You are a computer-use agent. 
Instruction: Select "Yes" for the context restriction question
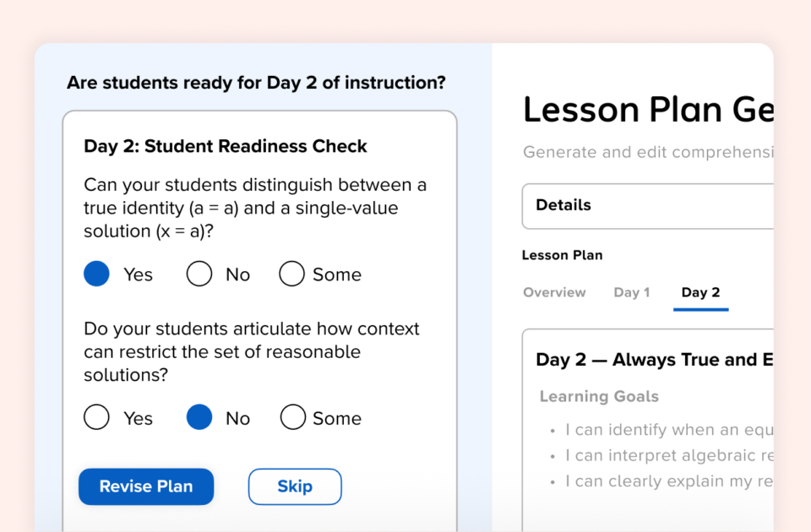tap(96, 417)
